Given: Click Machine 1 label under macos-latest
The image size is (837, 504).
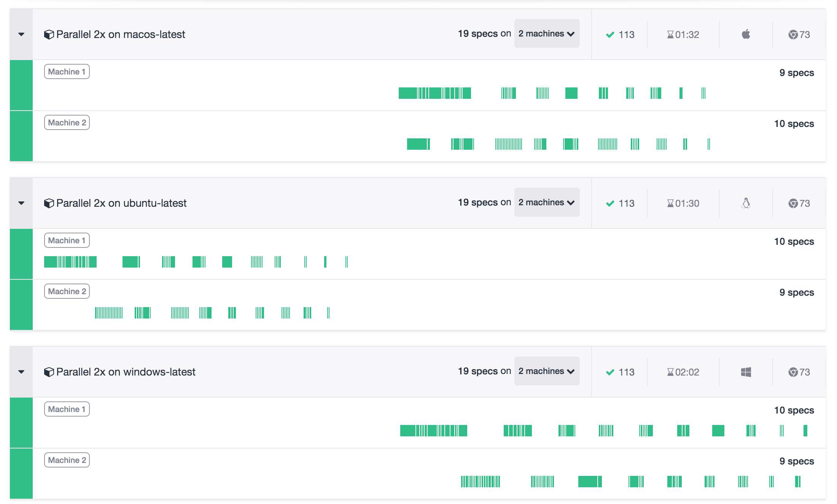Looking at the screenshot, I should [67, 72].
